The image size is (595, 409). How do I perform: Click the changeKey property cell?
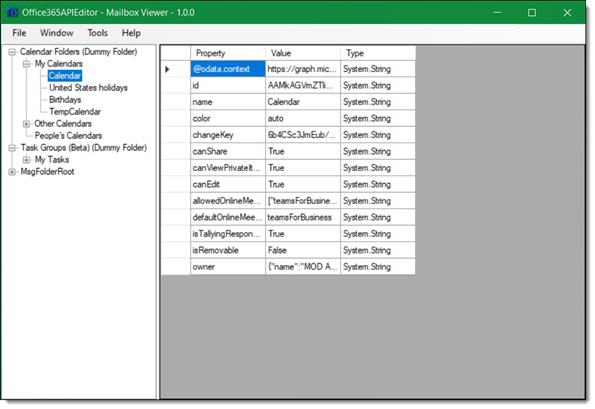click(228, 135)
